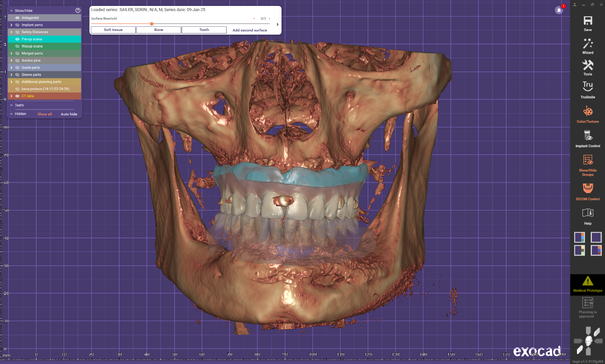Show the Waxup scans layer
The image size is (605, 364).
(x=17, y=46)
